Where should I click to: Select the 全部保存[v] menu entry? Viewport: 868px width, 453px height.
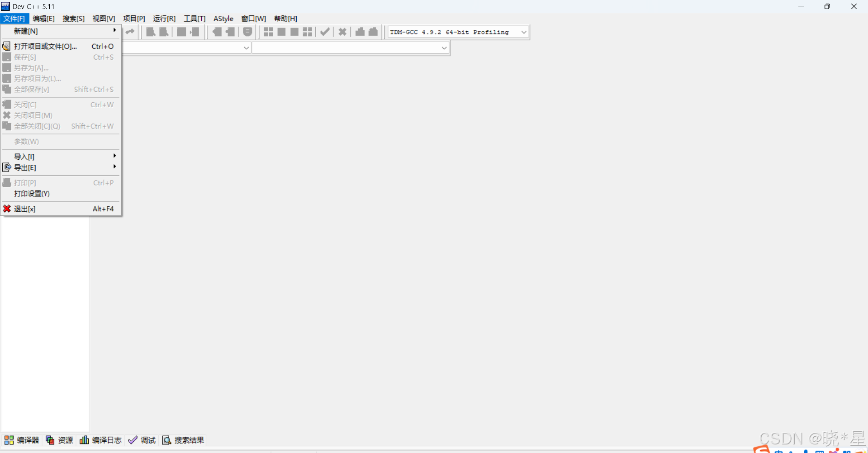tap(61, 90)
